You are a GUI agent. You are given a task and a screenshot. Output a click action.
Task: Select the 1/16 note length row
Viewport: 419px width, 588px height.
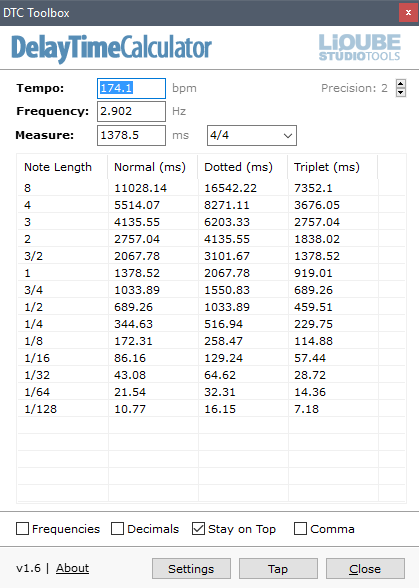coord(211,358)
